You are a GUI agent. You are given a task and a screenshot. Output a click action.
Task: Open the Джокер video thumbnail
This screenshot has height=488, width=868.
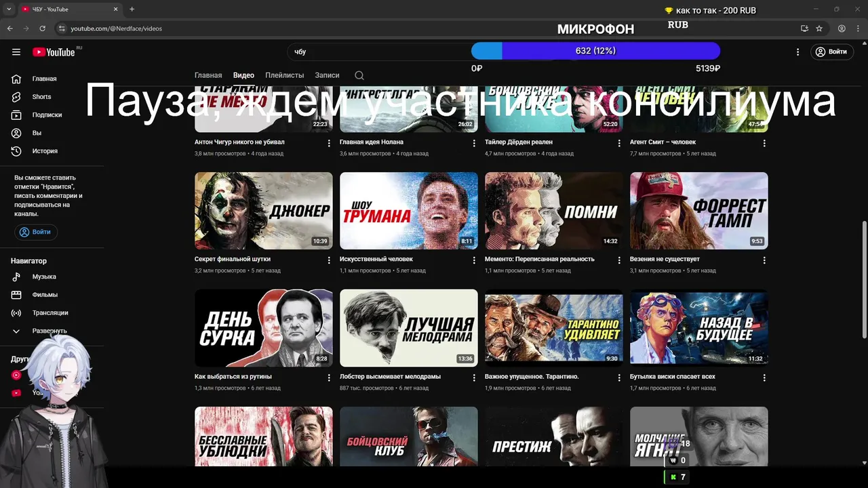(264, 211)
